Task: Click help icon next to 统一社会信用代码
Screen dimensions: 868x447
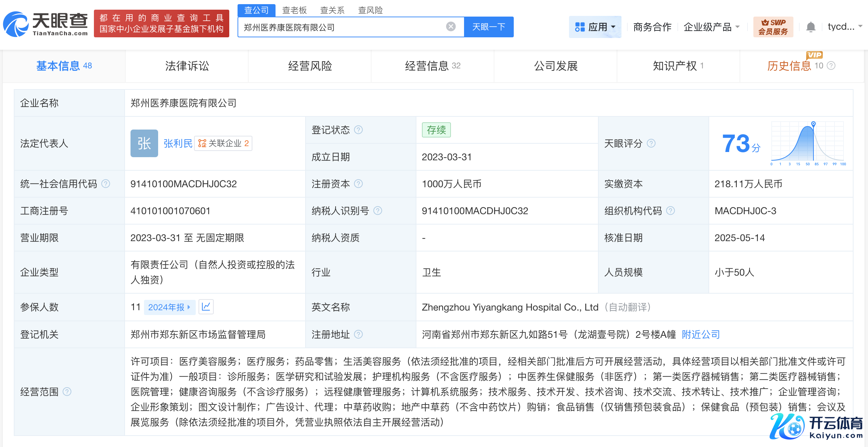Action: [x=106, y=184]
